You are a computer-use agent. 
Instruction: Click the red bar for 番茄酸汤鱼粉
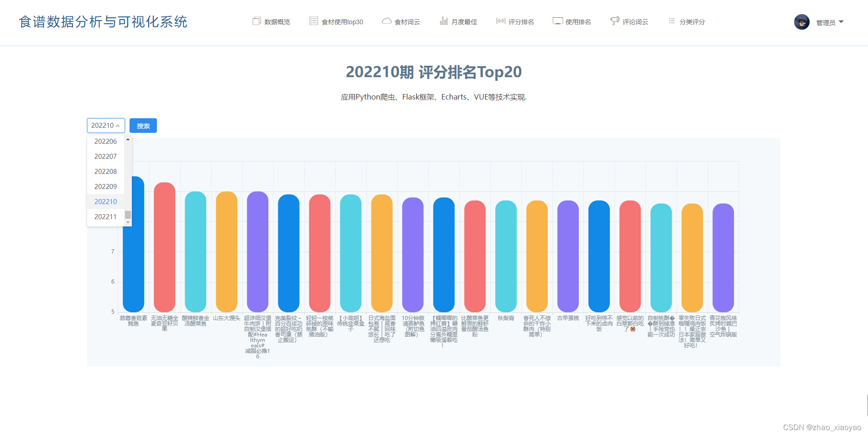point(475,256)
